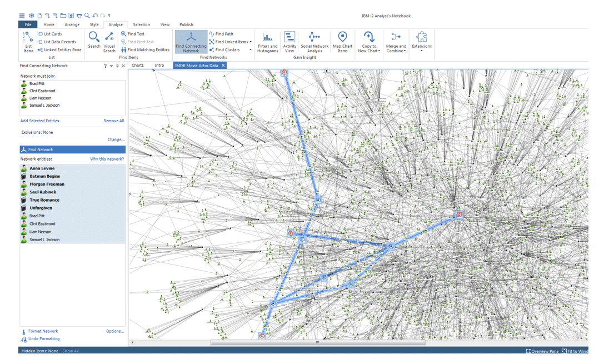Expand Copy to New Chart dropdown arrow

379,51
